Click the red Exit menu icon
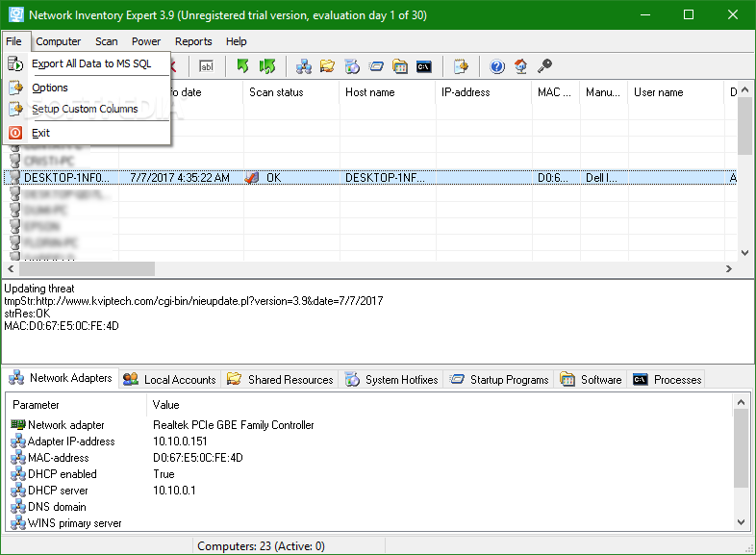The width and height of the screenshot is (756, 555). pos(15,133)
